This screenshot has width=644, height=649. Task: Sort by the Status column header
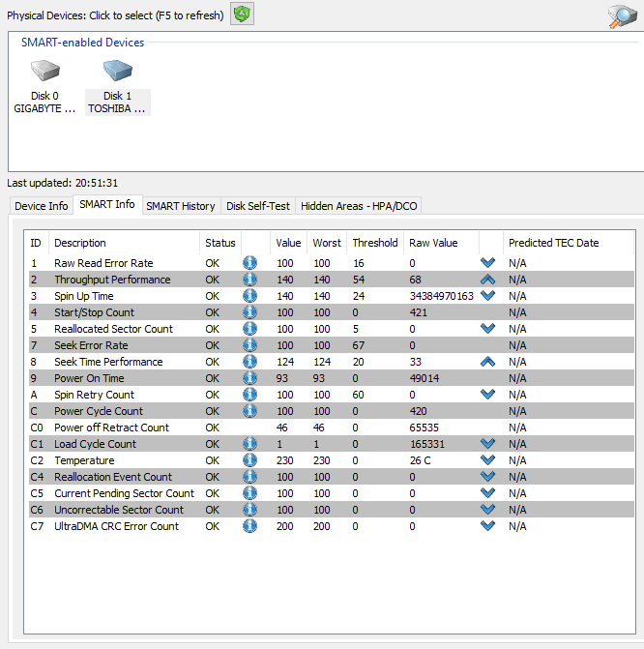click(x=220, y=243)
